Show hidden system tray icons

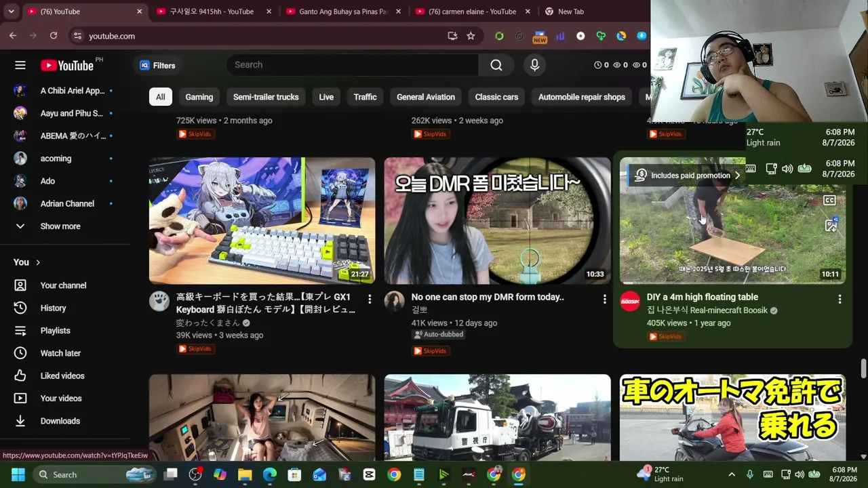coord(731,474)
